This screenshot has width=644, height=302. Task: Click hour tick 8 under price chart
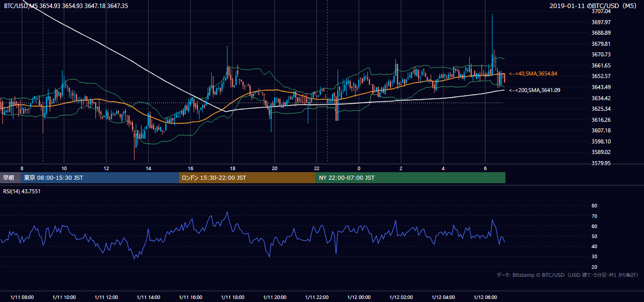22,168
